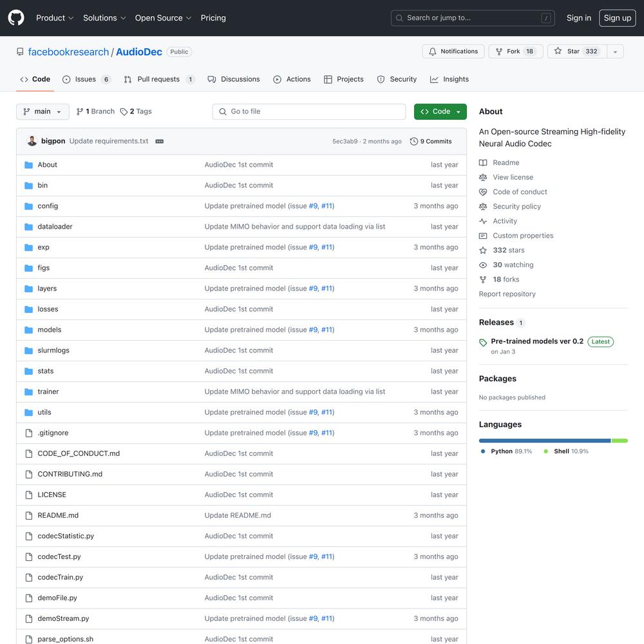Image resolution: width=644 pixels, height=644 pixels.
Task: Click the star icon beside 332 stars
Action: (483, 250)
